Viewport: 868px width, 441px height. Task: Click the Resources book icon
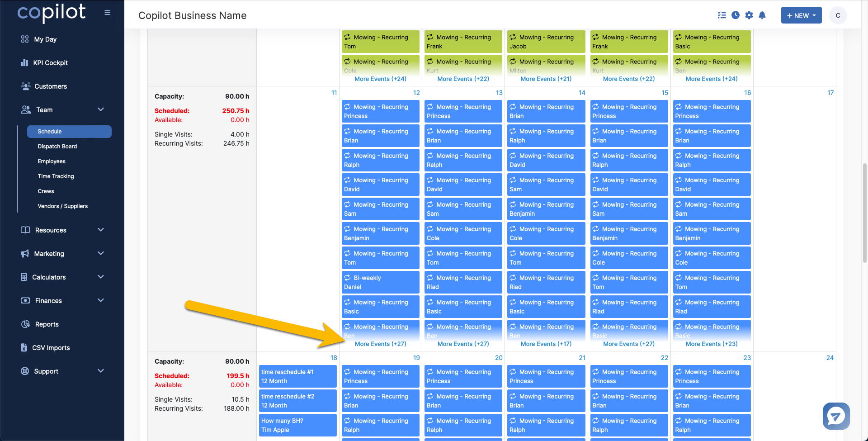point(25,230)
